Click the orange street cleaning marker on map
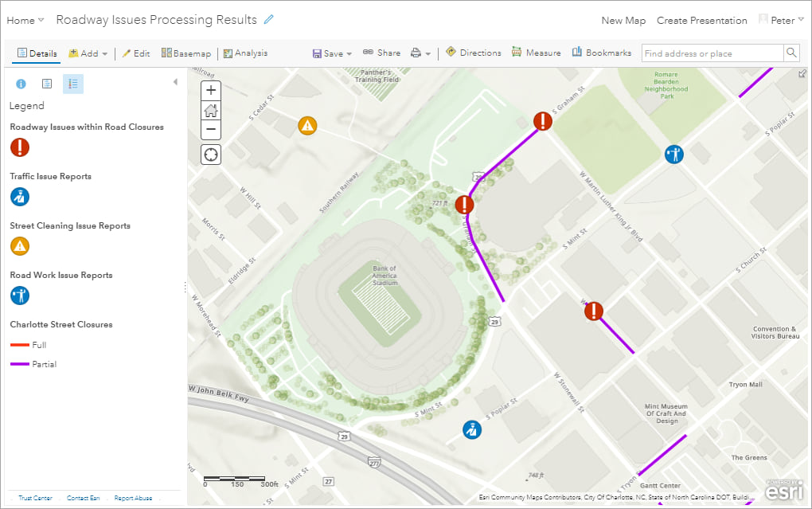 click(x=307, y=125)
